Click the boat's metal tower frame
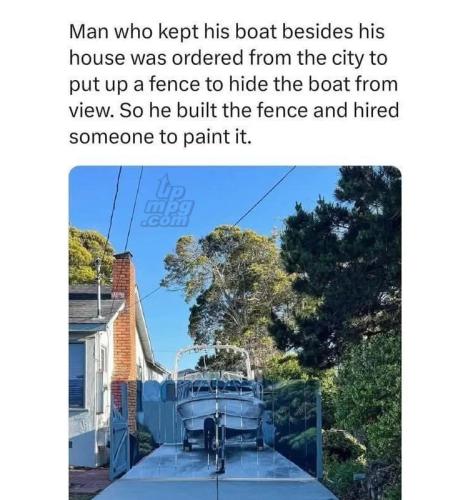Screen dimensions: 468x500 point(213,361)
